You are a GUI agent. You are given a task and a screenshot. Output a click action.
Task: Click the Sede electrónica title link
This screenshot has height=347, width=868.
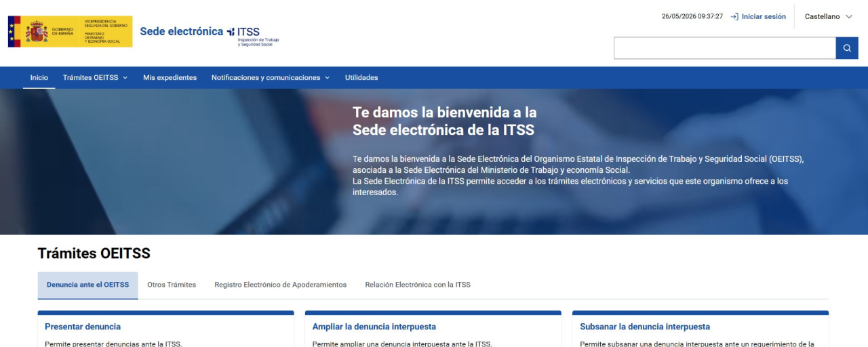tap(181, 31)
